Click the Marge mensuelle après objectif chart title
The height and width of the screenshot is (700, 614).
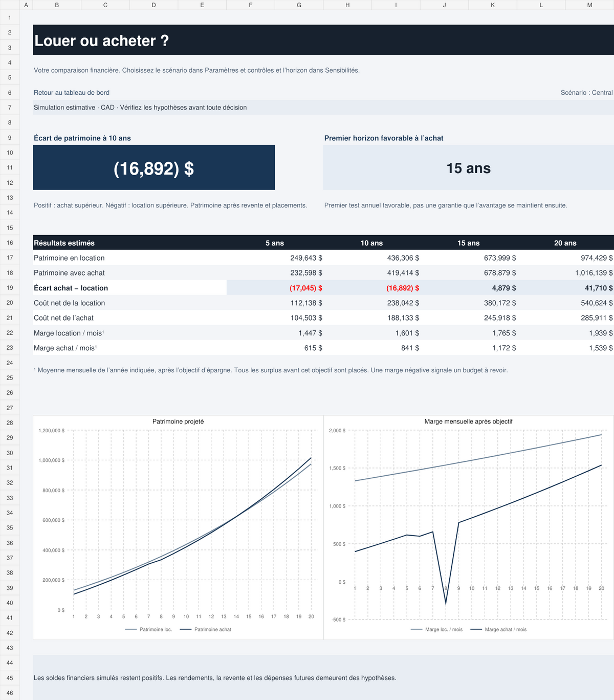(468, 421)
